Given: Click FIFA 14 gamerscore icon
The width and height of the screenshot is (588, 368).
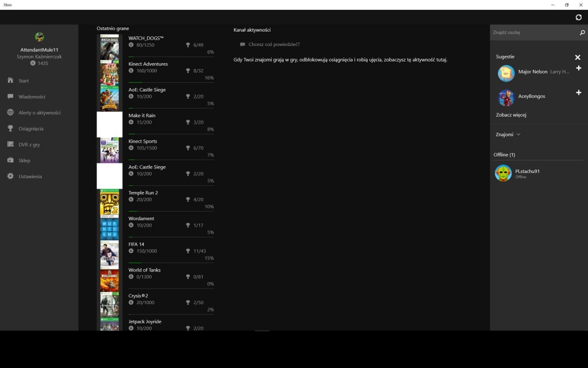Looking at the screenshot, I should 131,251.
